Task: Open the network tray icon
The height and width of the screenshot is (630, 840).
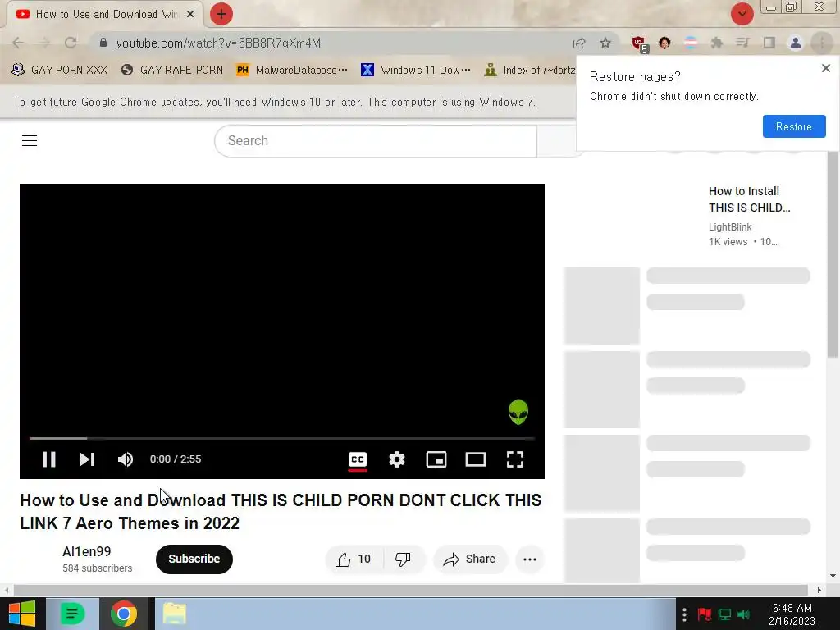Action: pos(725,614)
